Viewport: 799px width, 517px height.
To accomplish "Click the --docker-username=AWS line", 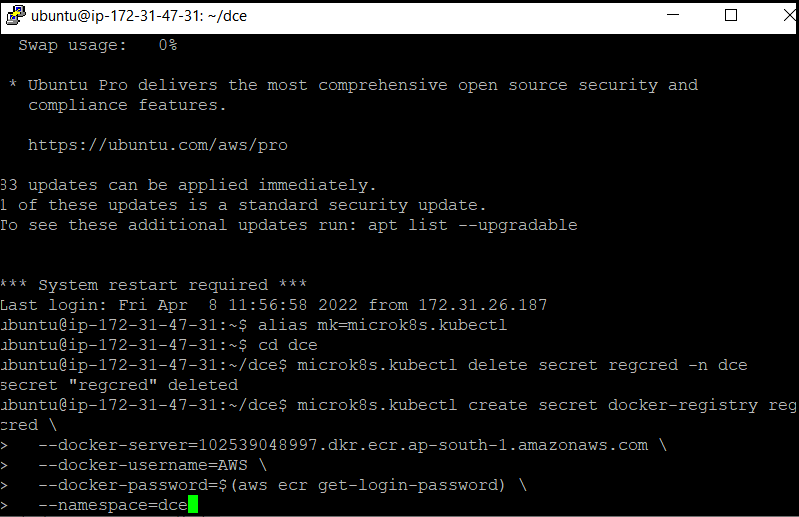I will tap(152, 465).
